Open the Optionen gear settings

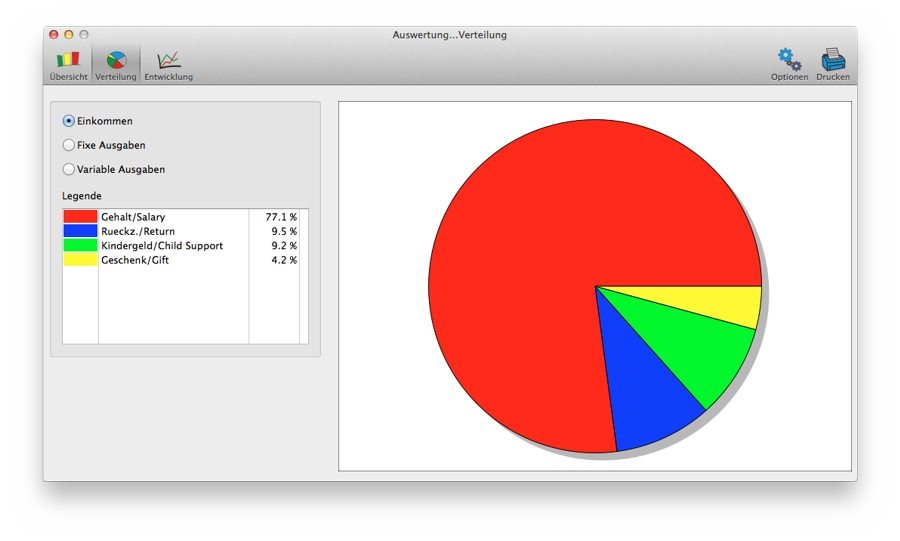(789, 61)
